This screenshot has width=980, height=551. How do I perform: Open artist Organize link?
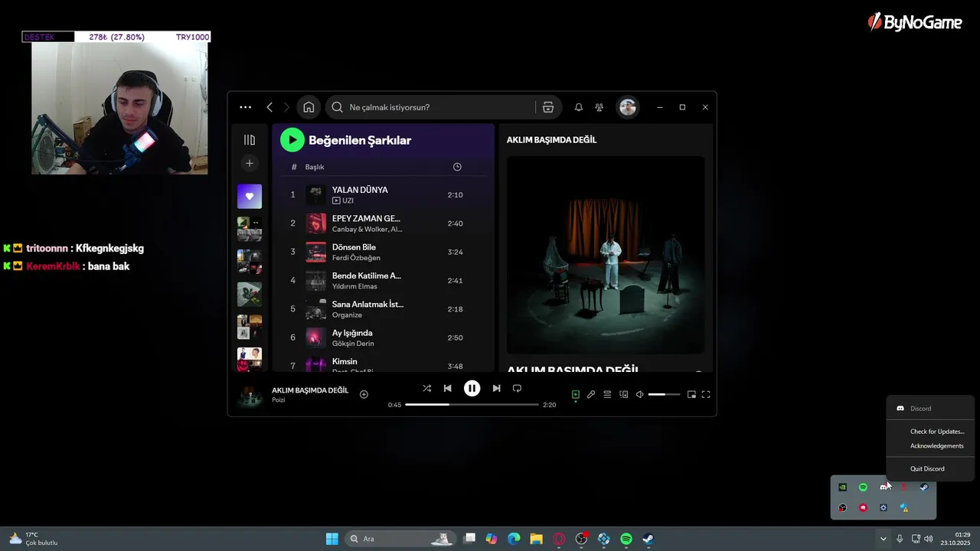point(347,315)
